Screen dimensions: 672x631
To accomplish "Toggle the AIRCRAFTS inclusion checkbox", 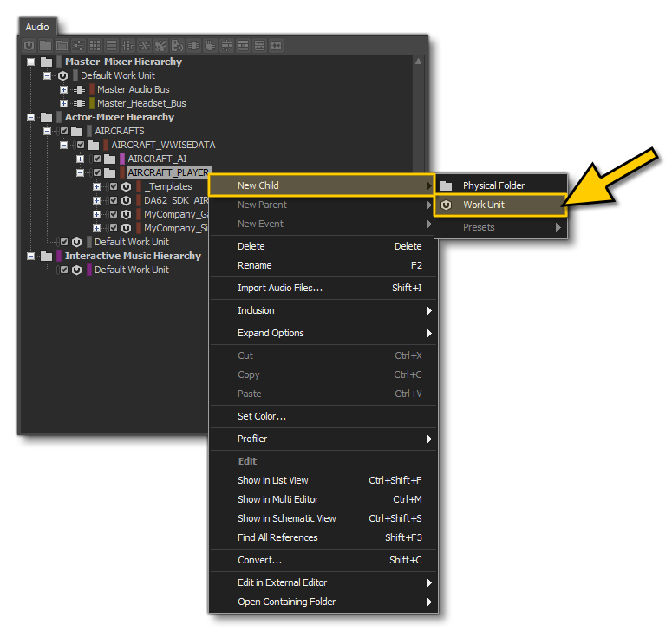I will pos(64,131).
